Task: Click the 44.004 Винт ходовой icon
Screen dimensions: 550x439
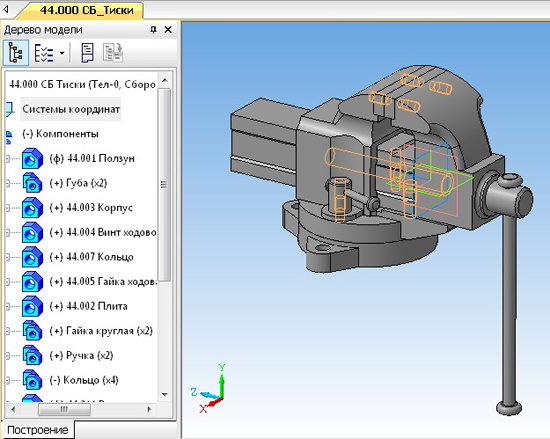Action: [32, 232]
